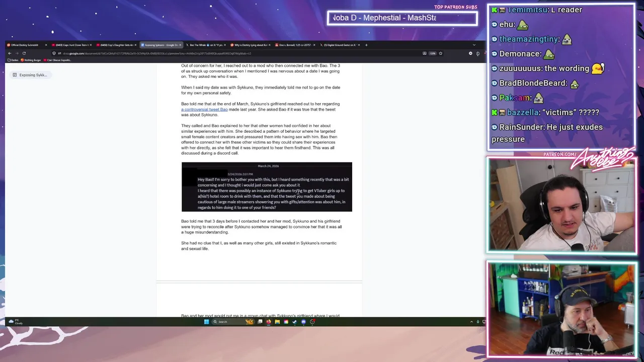Open the weather widget showing Cloudy

(x=15, y=322)
